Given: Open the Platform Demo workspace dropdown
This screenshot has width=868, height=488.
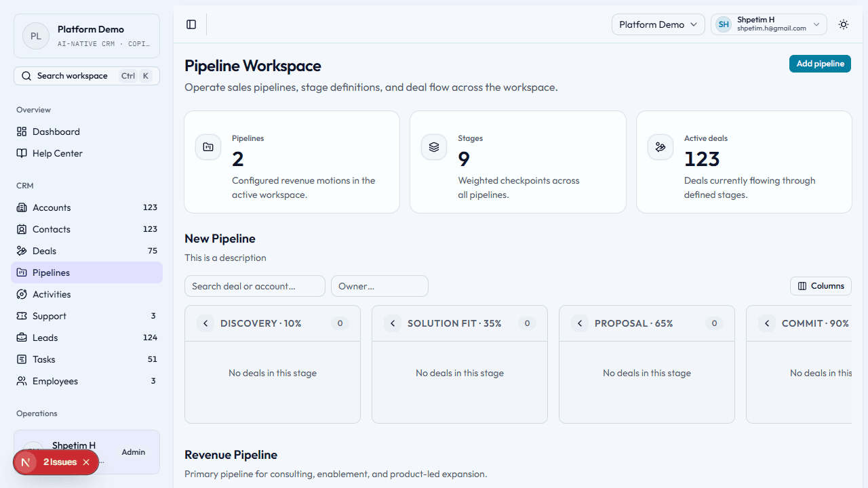Looking at the screenshot, I should 658,24.
